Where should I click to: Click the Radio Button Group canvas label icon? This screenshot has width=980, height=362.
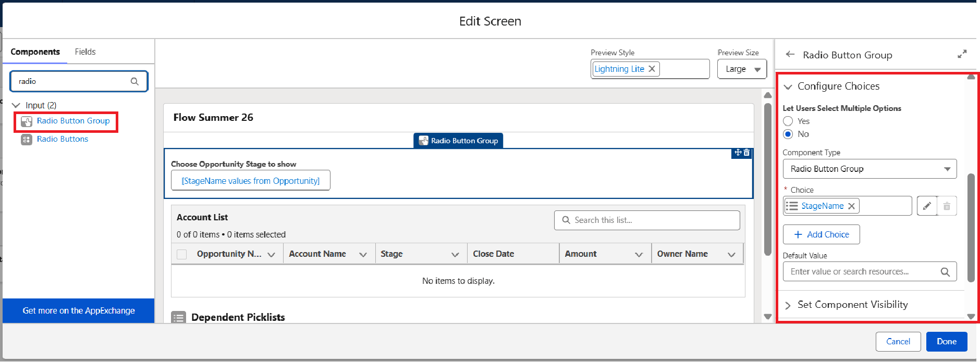(424, 141)
